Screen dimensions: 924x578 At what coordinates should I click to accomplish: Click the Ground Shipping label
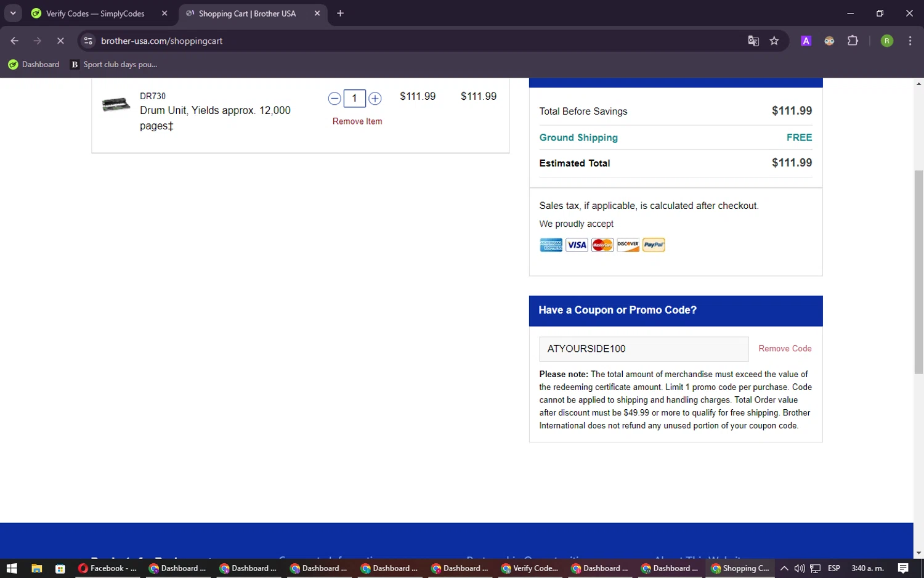(x=578, y=137)
